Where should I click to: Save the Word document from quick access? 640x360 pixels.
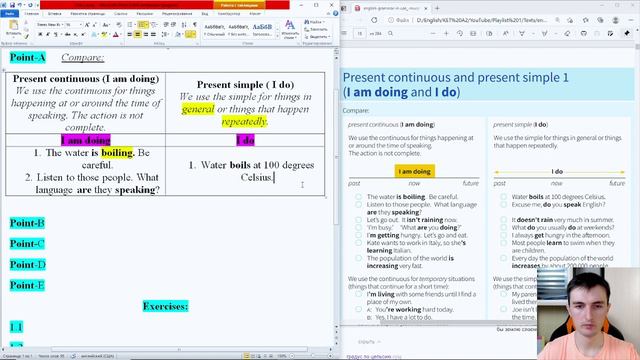[x=12, y=5]
